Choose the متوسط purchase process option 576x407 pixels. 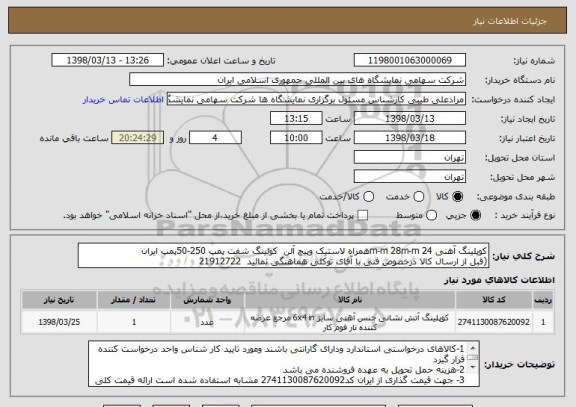[431, 216]
